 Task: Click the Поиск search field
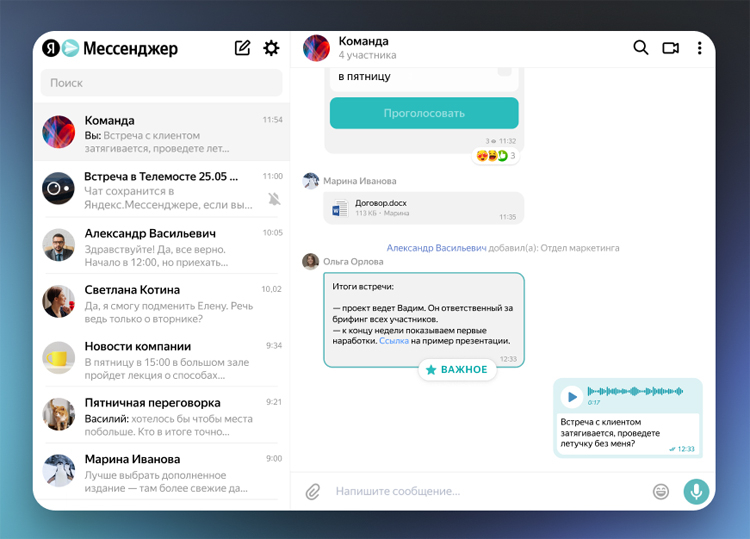point(161,83)
